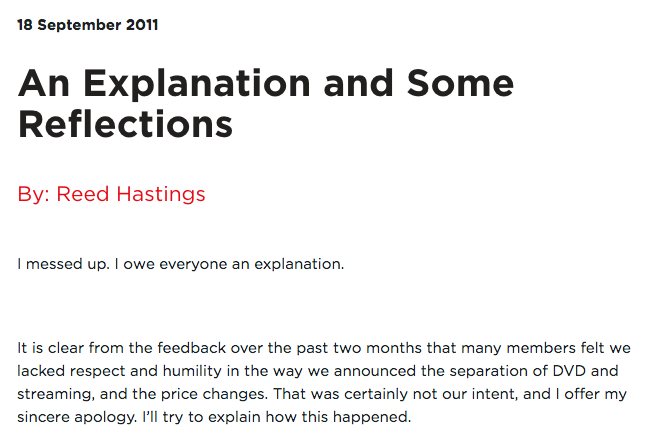The image size is (650, 438).
Task: Click 'how this happened' at the paragraph end
Action: tap(338, 416)
